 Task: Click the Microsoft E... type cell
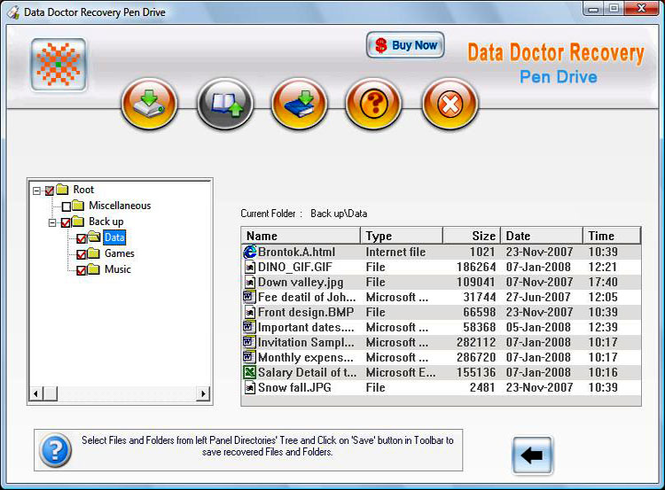pos(400,372)
